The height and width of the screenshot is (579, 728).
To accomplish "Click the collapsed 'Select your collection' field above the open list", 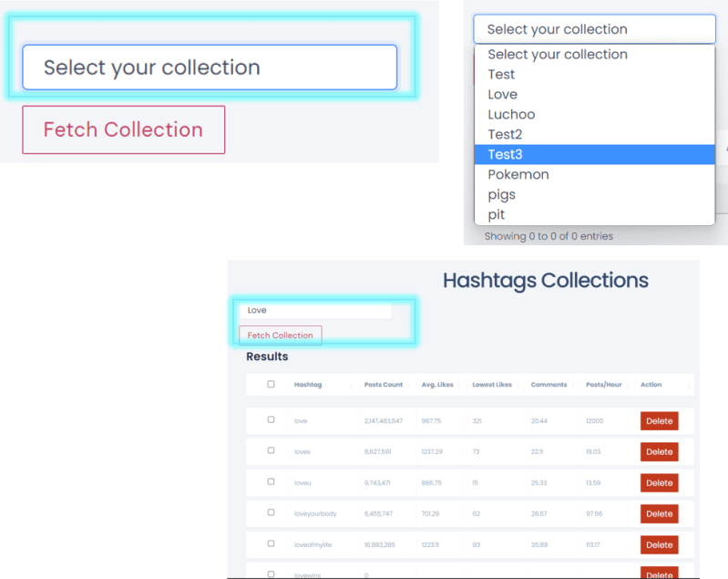I will tap(594, 29).
